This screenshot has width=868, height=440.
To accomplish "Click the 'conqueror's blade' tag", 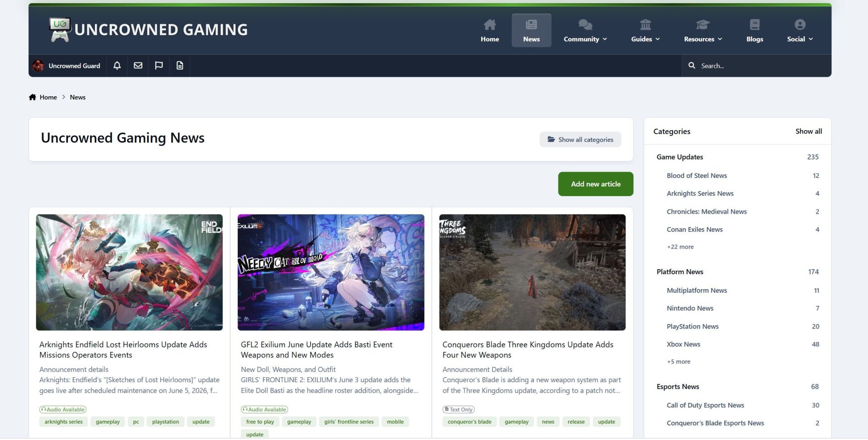I will 469,422.
